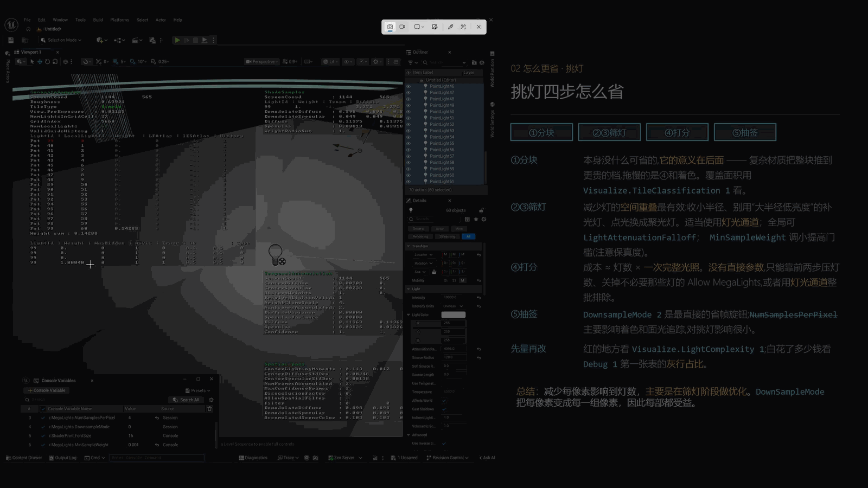Open the Build menu
This screenshot has height=488, width=868.
click(x=98, y=20)
